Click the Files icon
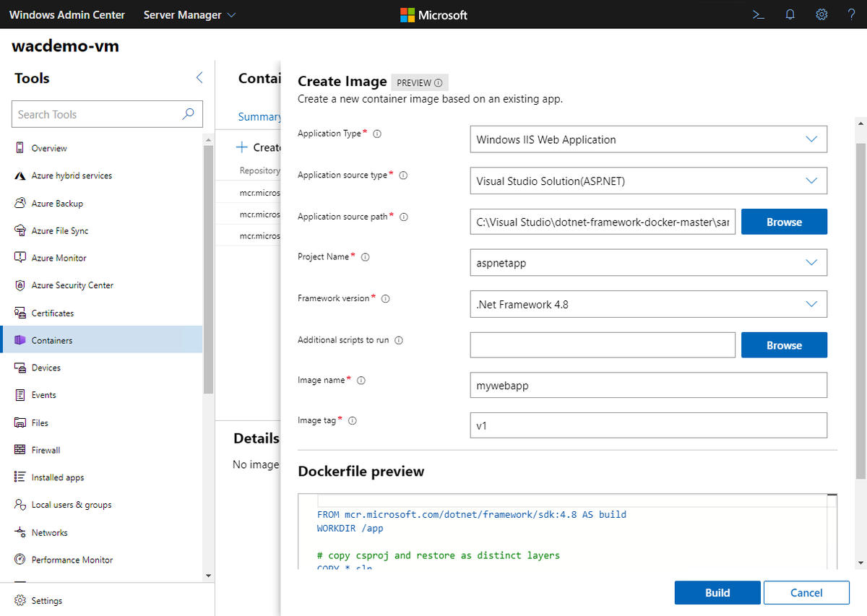The height and width of the screenshot is (616, 867). click(x=20, y=422)
